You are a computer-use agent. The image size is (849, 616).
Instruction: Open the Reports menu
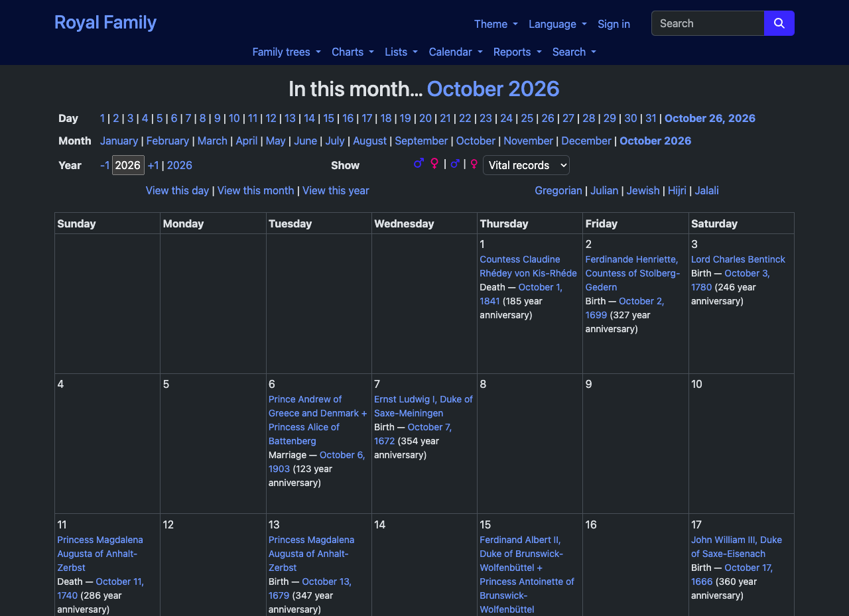(x=517, y=52)
